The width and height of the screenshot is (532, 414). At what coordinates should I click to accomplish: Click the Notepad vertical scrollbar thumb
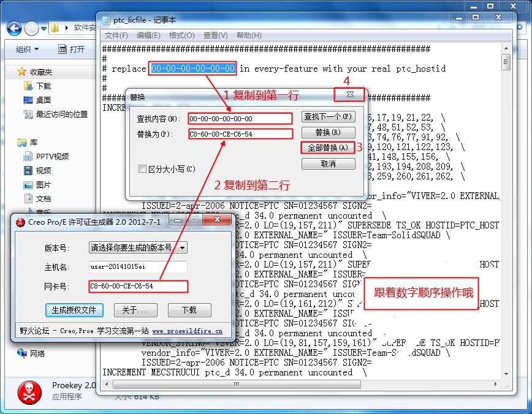point(506,62)
